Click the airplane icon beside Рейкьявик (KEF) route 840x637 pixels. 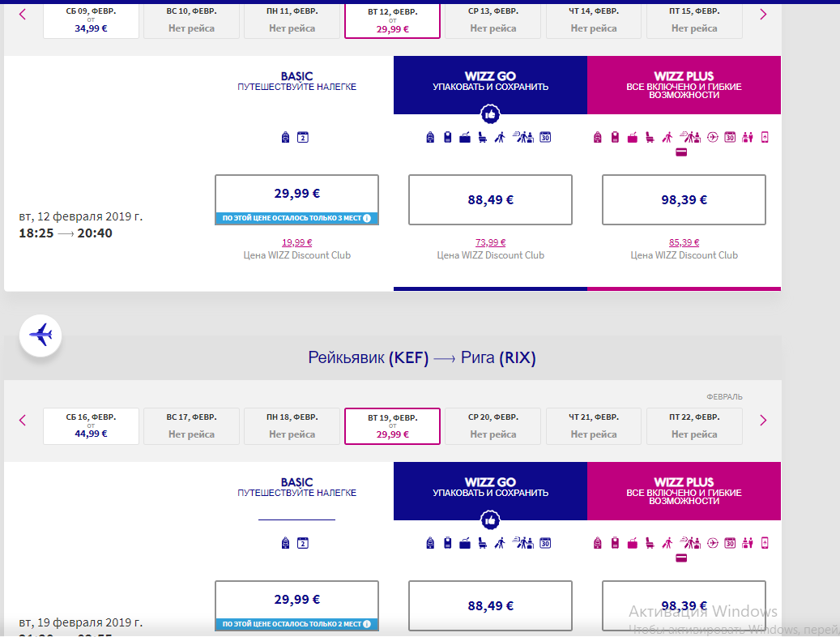pyautogui.click(x=41, y=336)
